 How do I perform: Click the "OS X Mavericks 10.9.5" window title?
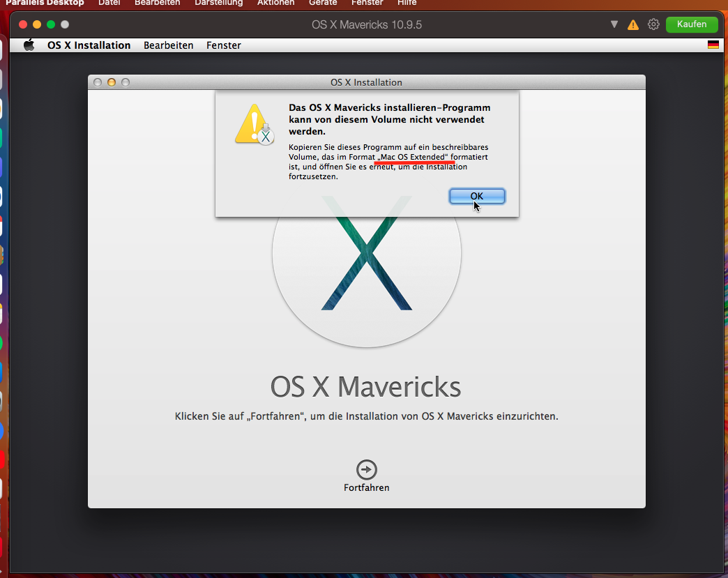point(367,24)
